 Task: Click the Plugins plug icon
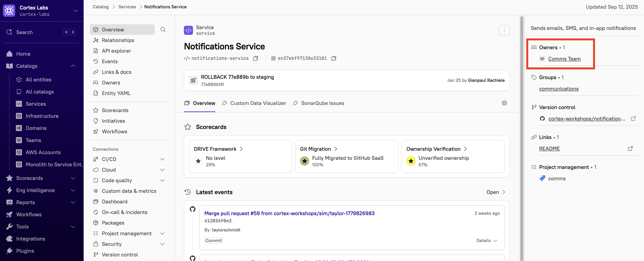click(x=9, y=251)
